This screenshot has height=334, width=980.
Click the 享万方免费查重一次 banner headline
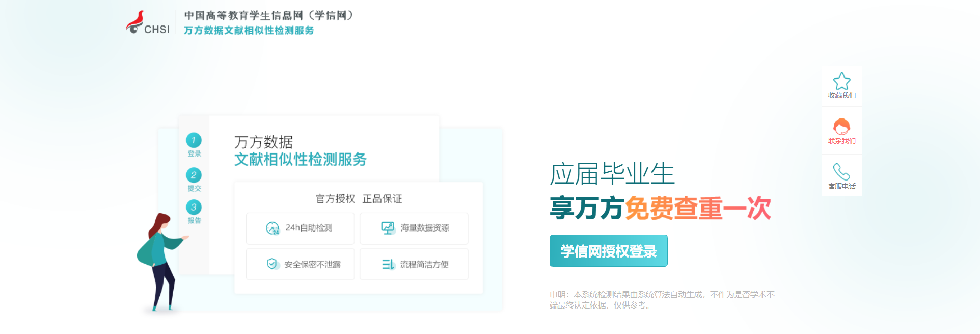tap(660, 208)
